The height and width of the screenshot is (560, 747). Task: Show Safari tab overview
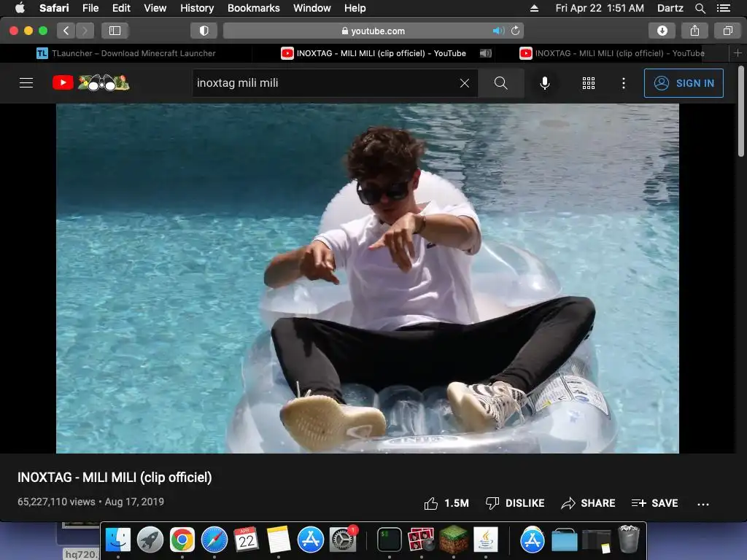(727, 31)
